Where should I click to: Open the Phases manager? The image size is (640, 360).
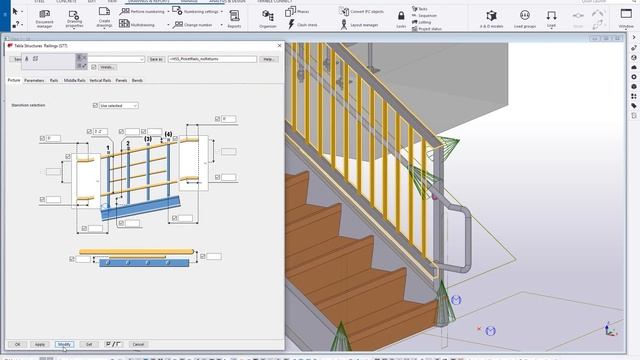pyautogui.click(x=297, y=11)
